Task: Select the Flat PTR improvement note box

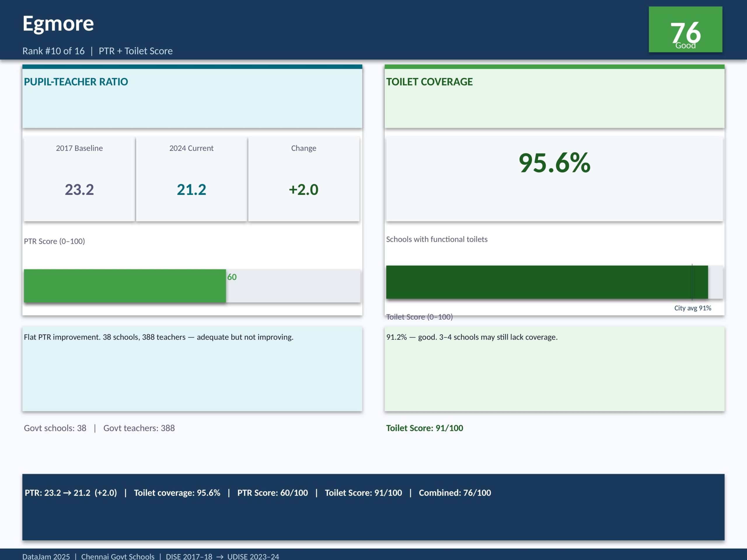Action: (x=192, y=369)
